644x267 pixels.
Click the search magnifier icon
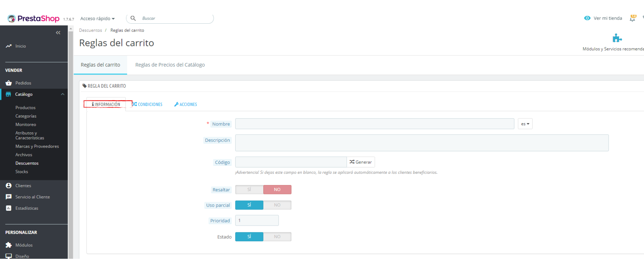tap(133, 18)
